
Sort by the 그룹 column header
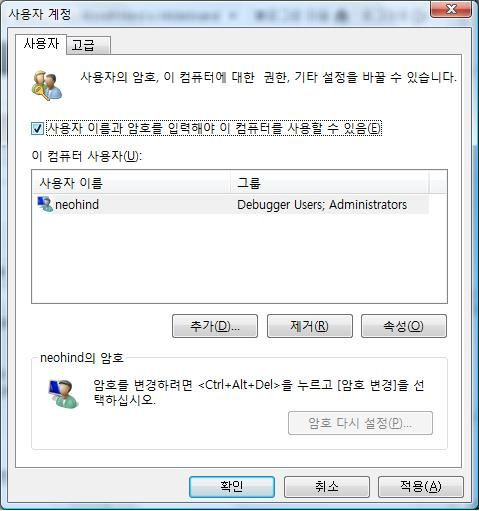click(x=329, y=182)
